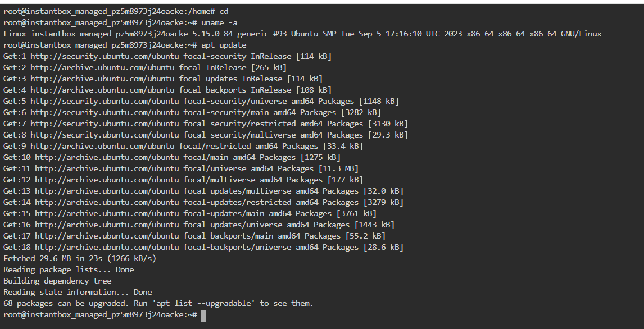Click the 'uname -a' command text
The width and height of the screenshot is (644, 329).
(x=219, y=22)
